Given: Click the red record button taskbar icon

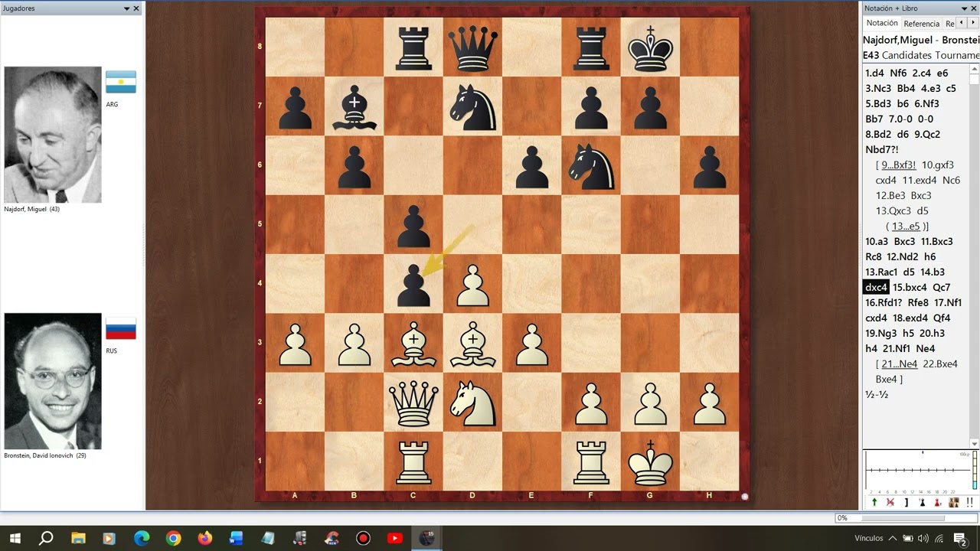Looking at the screenshot, I should [363, 538].
